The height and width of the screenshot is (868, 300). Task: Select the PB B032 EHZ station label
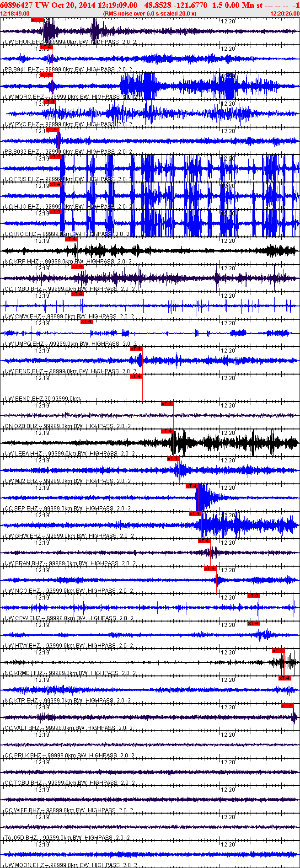pos(68,152)
